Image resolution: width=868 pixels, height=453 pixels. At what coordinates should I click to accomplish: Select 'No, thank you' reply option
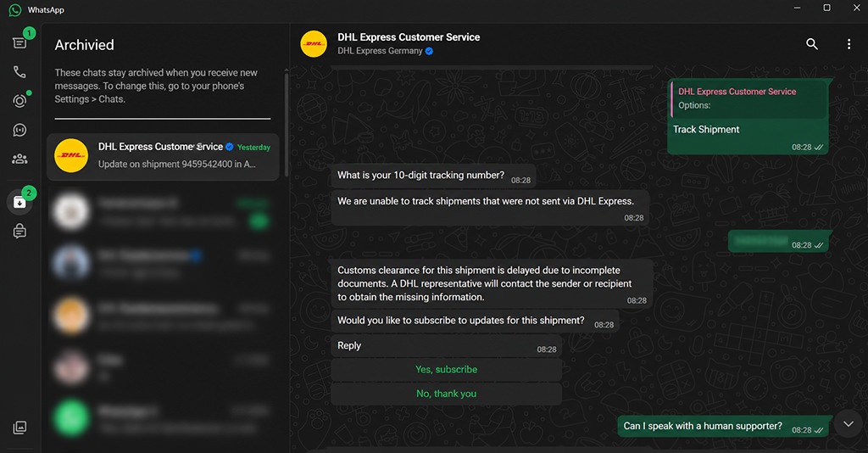coord(446,394)
